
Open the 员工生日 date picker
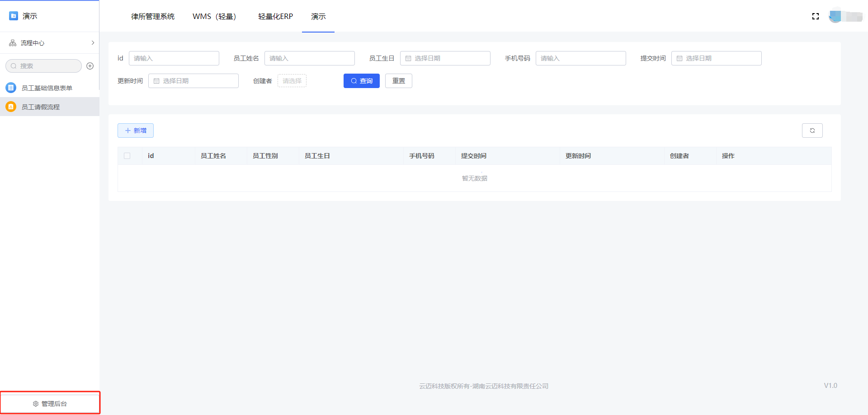point(445,58)
